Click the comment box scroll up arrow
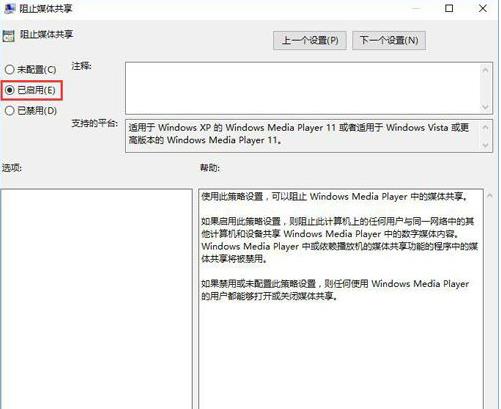This screenshot has height=409, width=501. 485,70
